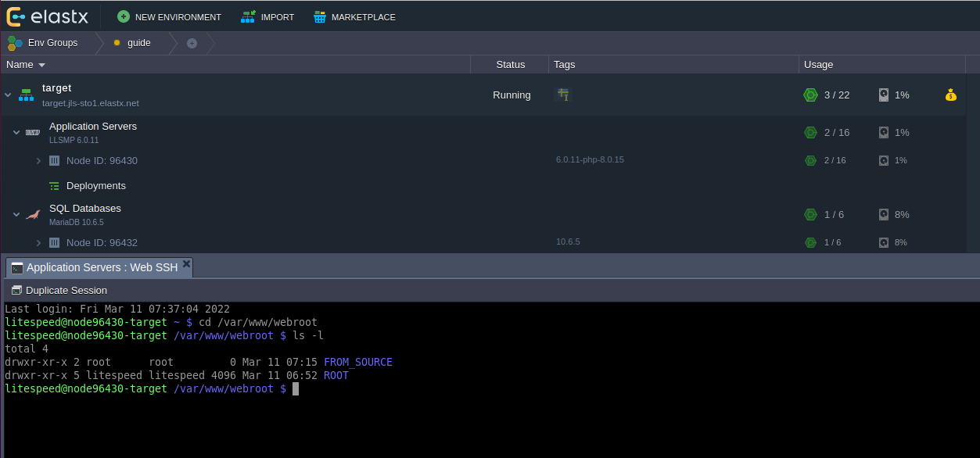Screen dimensions: 980x458
Task: Open the Marketplace
Action: pos(354,16)
